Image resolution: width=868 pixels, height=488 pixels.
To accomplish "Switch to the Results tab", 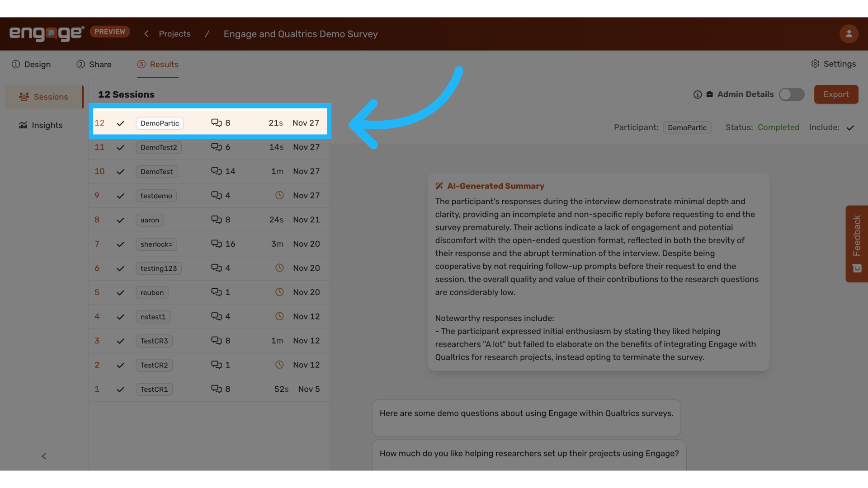I will point(158,64).
